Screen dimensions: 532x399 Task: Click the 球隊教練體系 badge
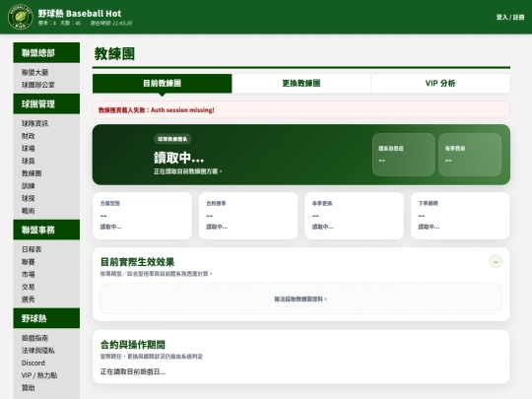tap(172, 139)
